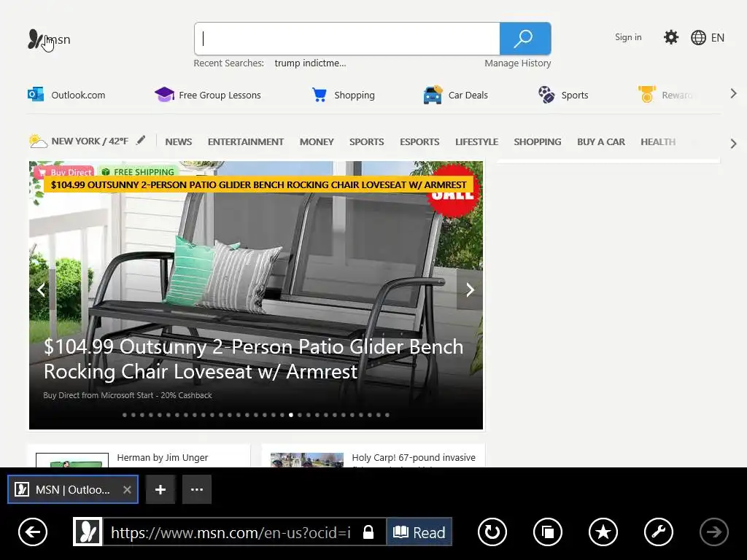Open the LIFESTYLE category
Viewport: 747px width, 560px height.
point(477,142)
